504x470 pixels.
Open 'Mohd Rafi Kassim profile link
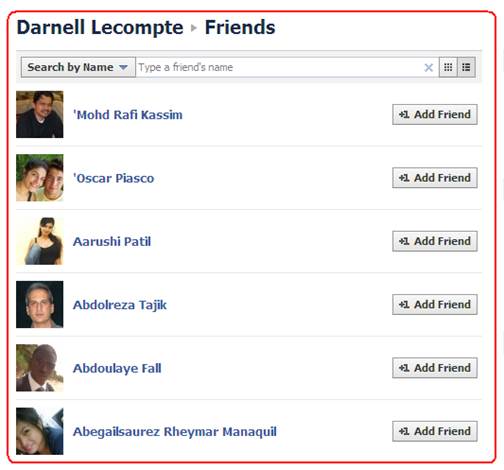pos(128,115)
